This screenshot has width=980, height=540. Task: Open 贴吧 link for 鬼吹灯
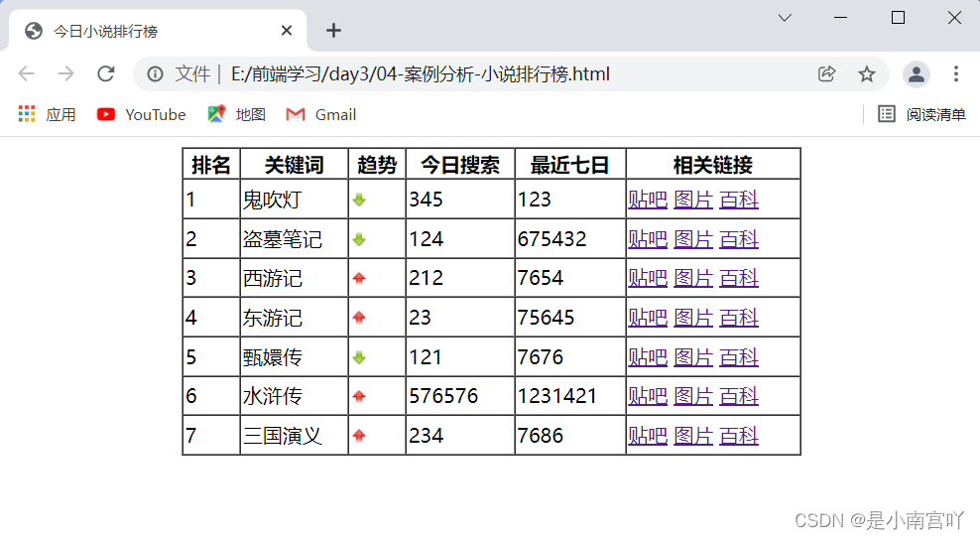click(648, 200)
